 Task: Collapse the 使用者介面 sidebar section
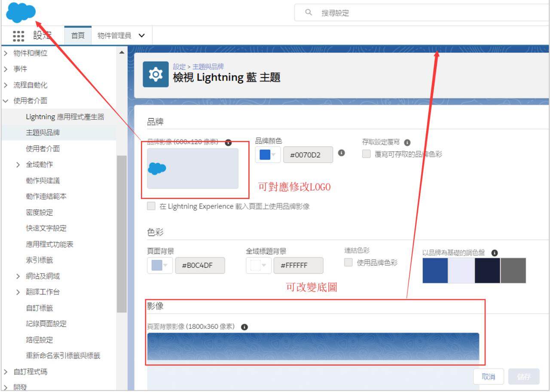pyautogui.click(x=6, y=101)
